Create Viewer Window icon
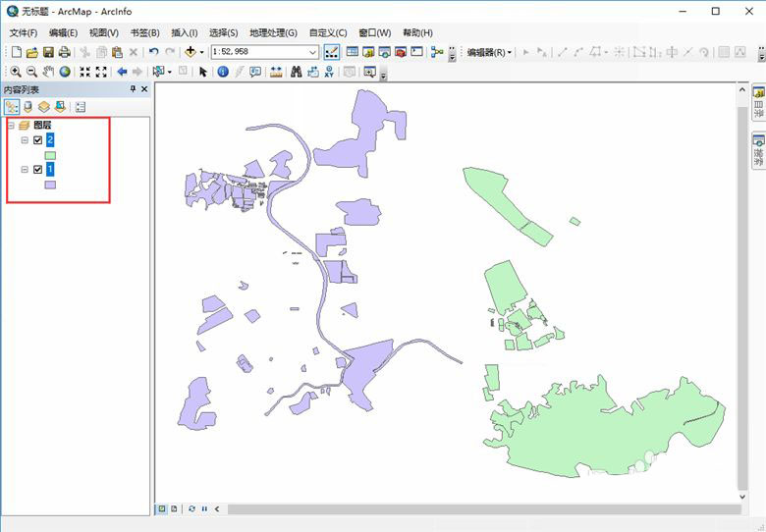The height and width of the screenshot is (532, 766). [x=369, y=72]
